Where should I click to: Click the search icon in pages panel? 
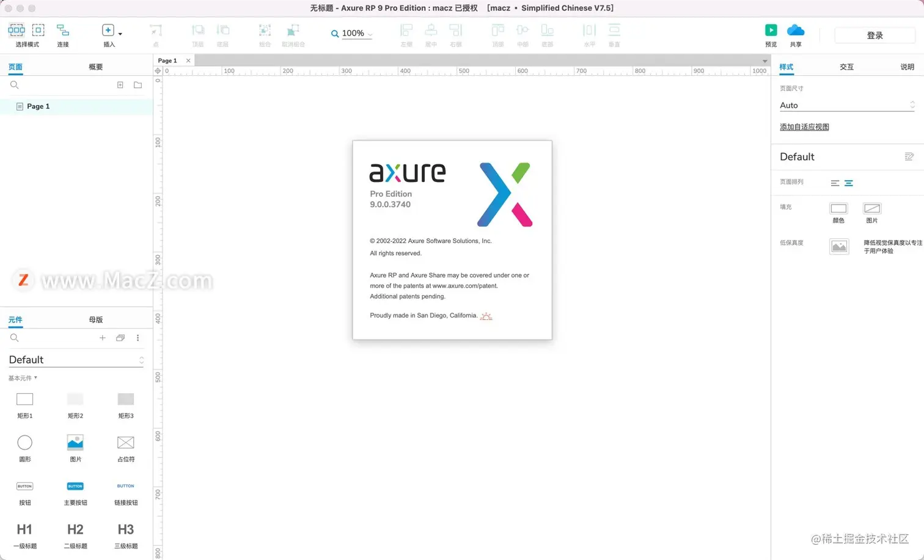(x=15, y=85)
